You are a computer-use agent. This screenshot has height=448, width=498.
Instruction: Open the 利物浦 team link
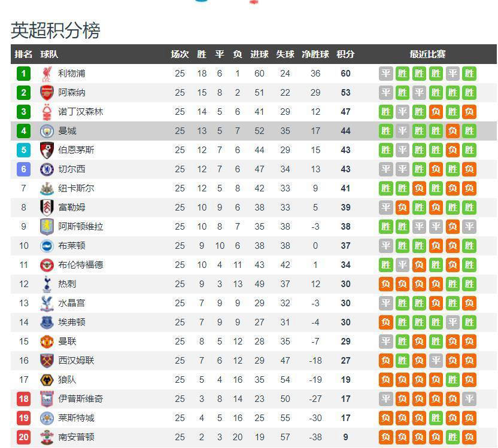click(72, 74)
